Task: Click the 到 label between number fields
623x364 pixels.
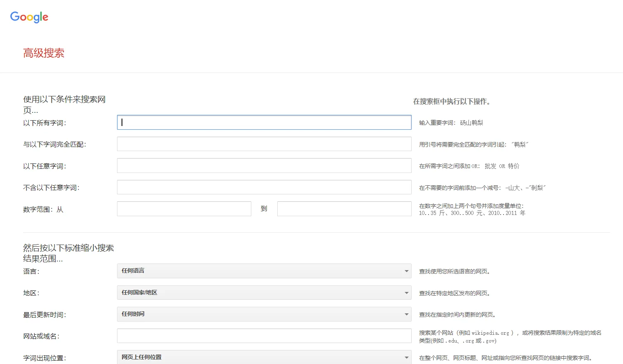Action: tap(264, 209)
